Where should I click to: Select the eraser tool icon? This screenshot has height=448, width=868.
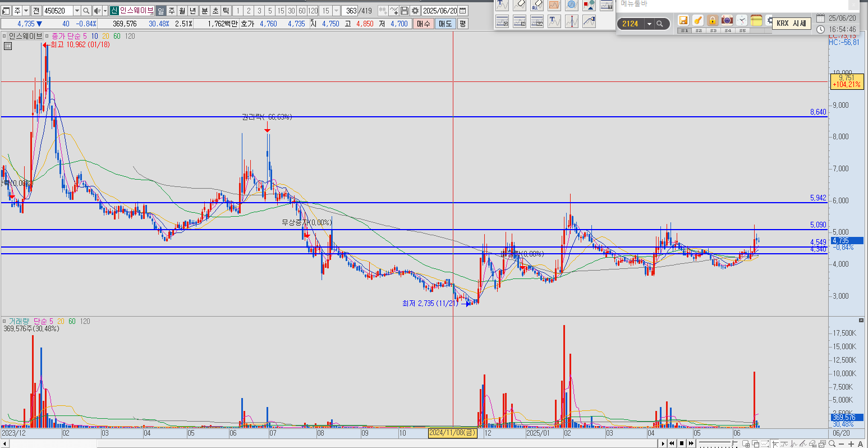[x=520, y=5]
